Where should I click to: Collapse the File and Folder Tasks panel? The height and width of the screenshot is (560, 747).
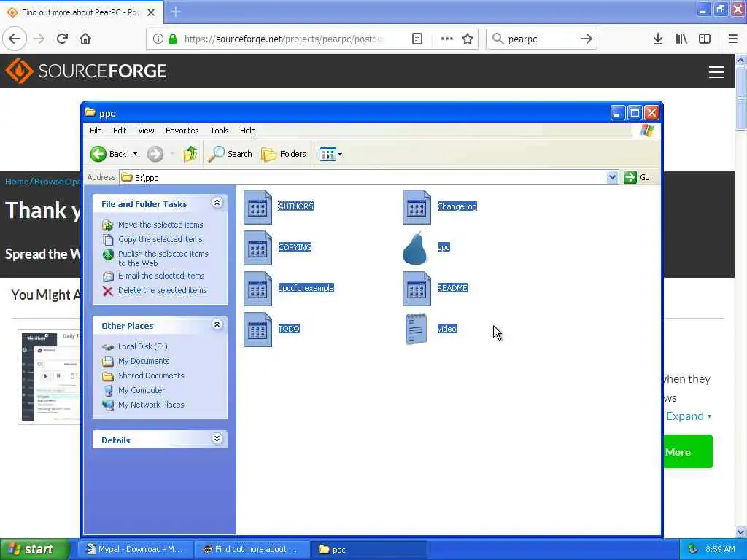(217, 203)
